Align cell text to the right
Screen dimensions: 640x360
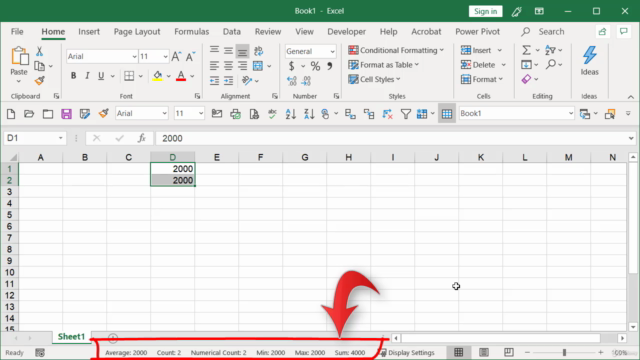point(242,66)
